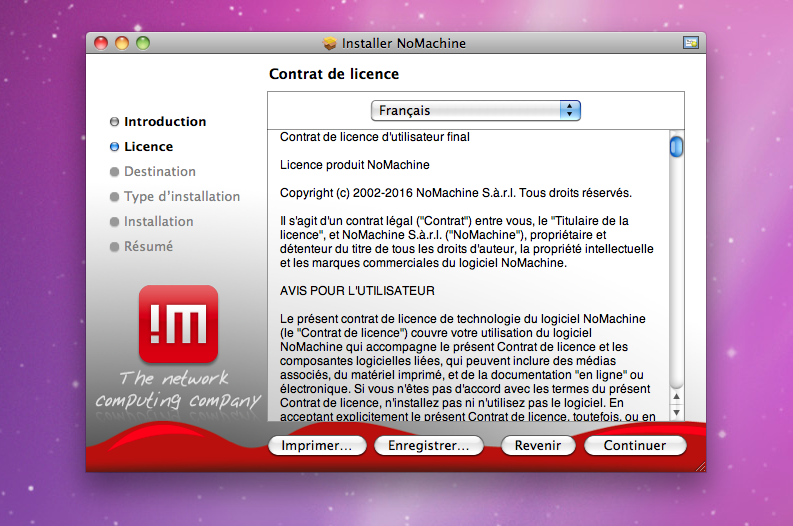Click the toolbar toggle icon in title bar
This screenshot has height=526, width=793.
pyautogui.click(x=691, y=43)
